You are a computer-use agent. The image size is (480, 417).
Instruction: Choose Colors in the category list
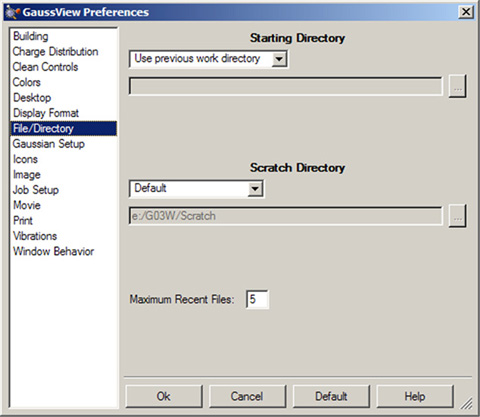(x=27, y=82)
